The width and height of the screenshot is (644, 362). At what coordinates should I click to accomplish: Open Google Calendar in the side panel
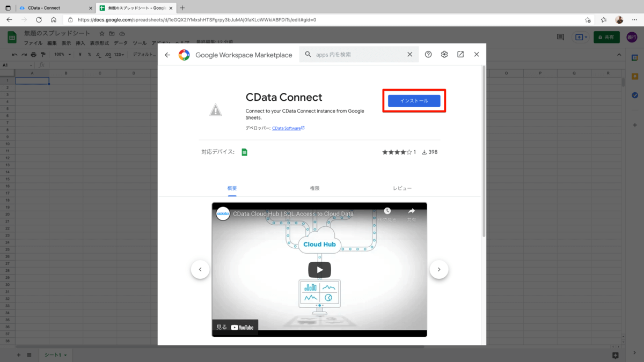tap(635, 58)
